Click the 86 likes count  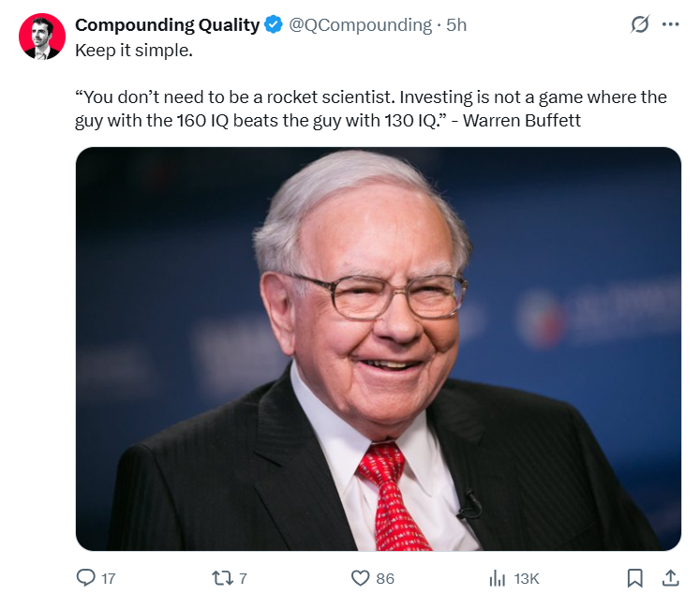[x=385, y=579]
